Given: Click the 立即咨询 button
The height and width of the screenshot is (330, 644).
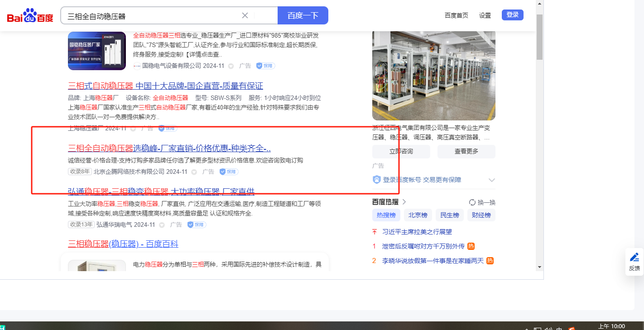Looking at the screenshot, I should pyautogui.click(x=401, y=151).
